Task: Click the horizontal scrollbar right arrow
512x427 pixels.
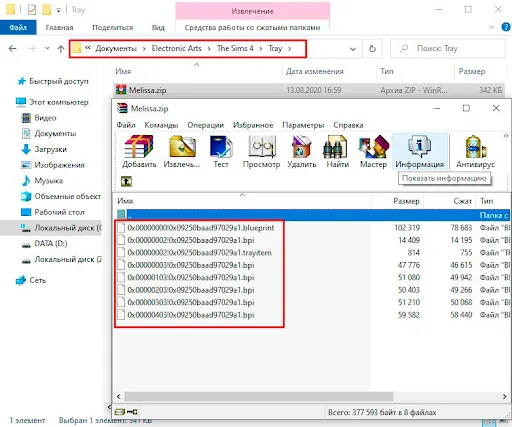Action: click(504, 396)
